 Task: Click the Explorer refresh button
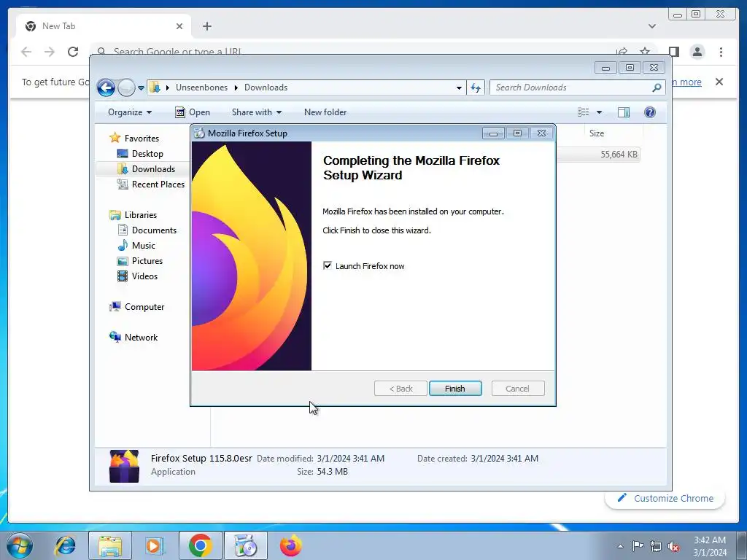[x=476, y=87]
